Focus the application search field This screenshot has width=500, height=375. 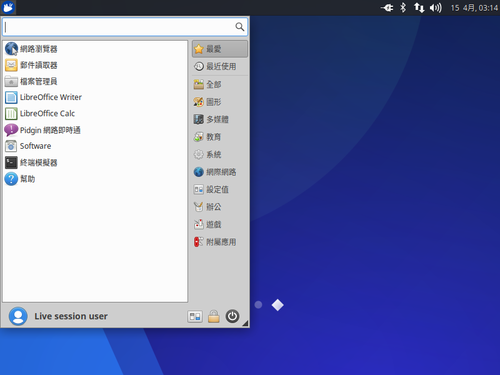(x=125, y=27)
